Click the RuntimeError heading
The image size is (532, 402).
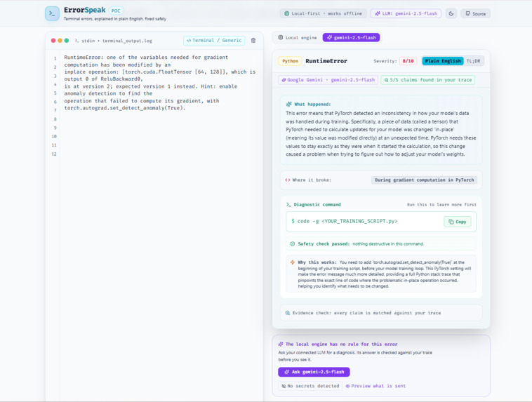pyautogui.click(x=326, y=61)
